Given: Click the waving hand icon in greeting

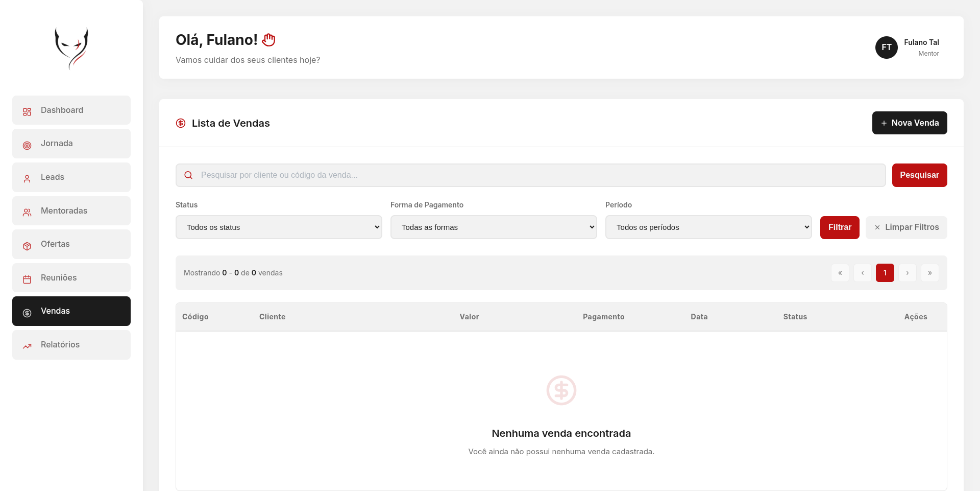Looking at the screenshot, I should click(268, 39).
